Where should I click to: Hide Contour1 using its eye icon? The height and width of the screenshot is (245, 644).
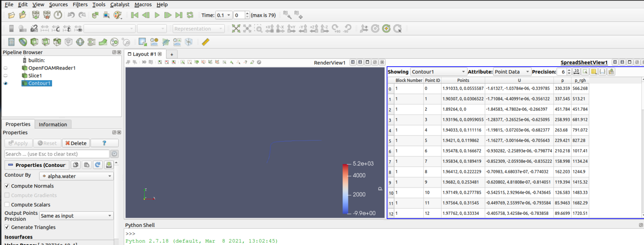(x=6, y=83)
